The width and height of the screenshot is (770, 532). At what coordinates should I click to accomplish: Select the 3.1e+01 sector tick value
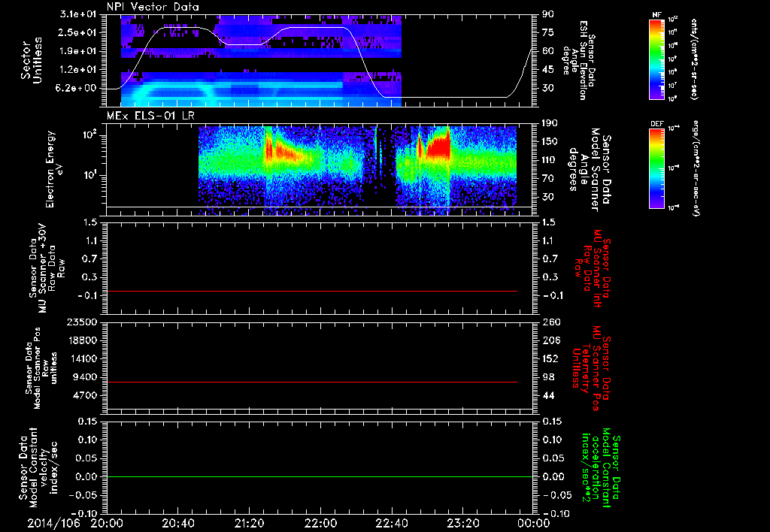pos(78,14)
